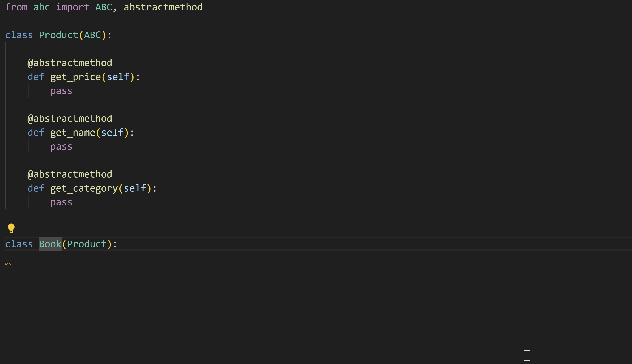
Task: Click the class keyword before Book
Action: (19, 244)
